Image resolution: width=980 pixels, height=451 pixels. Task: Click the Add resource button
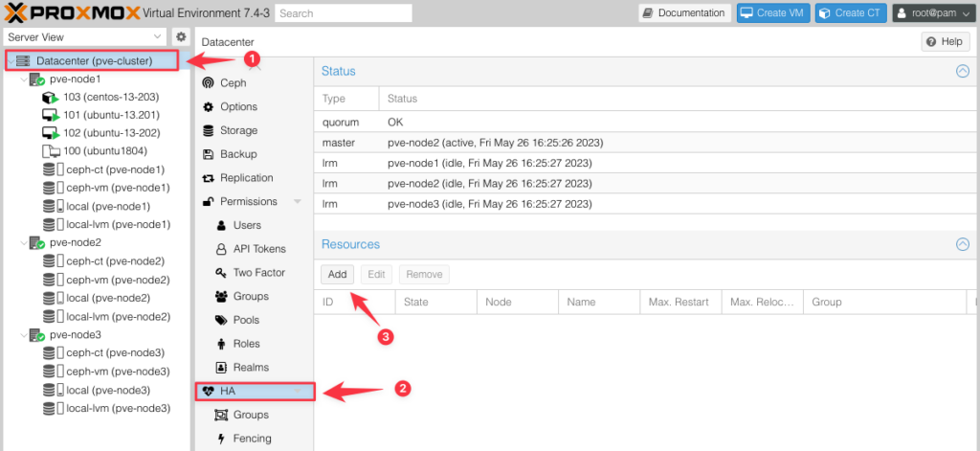pyautogui.click(x=338, y=274)
